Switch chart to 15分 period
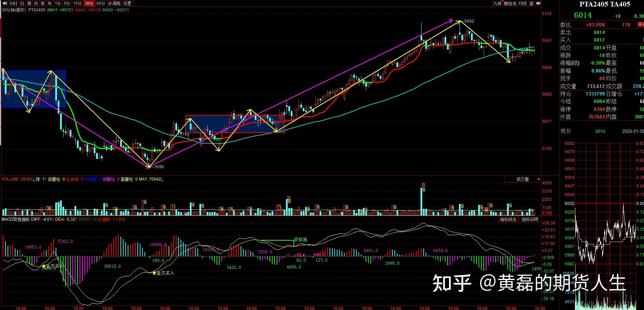Screen dimensions: 644x310 pos(78,3)
